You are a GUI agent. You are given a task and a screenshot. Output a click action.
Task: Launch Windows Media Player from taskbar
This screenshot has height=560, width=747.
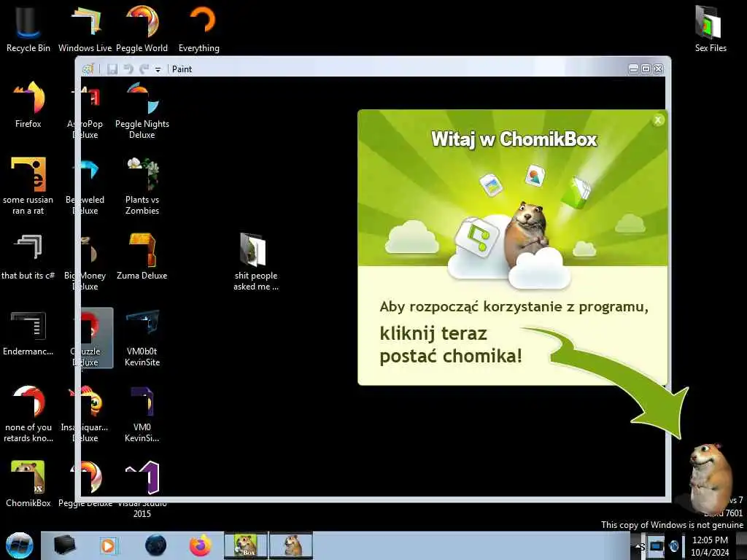coord(108,545)
